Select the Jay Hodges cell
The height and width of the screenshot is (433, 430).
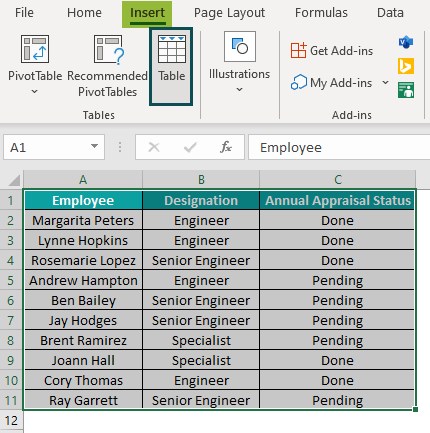(x=83, y=320)
